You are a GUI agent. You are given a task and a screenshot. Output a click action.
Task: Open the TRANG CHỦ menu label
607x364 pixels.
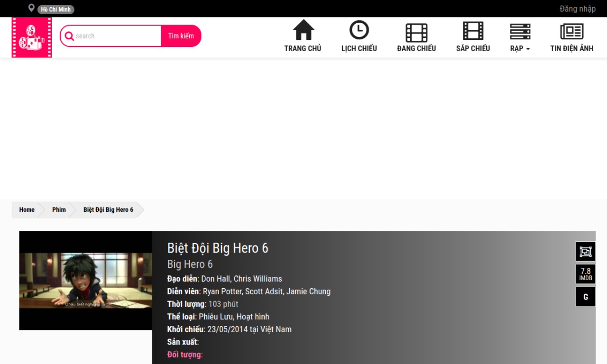click(x=303, y=48)
